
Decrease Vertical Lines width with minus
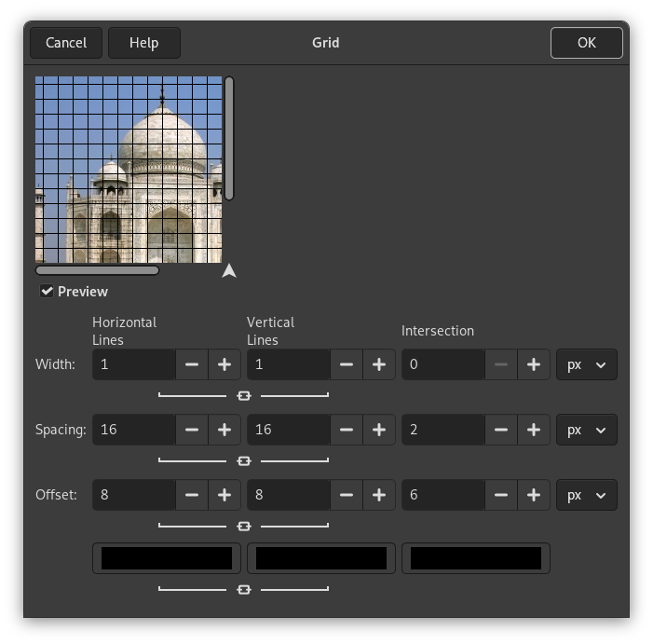(347, 364)
